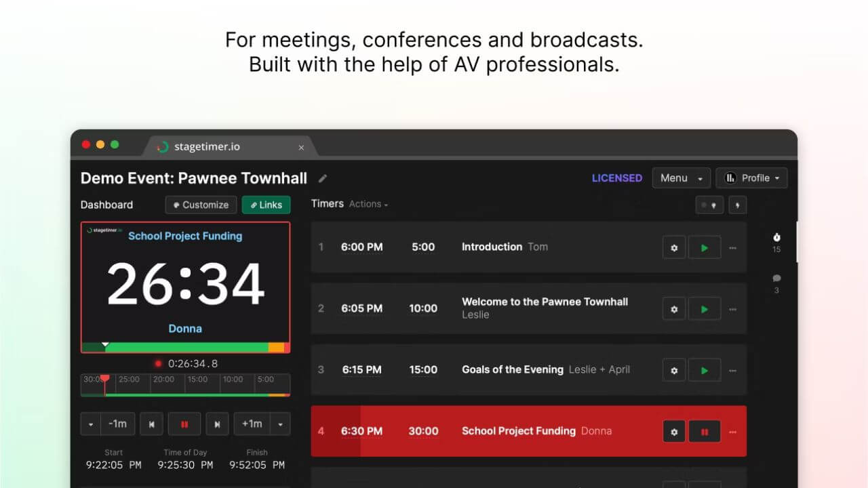Open the green Links button
The width and height of the screenshot is (868, 488).
pyautogui.click(x=266, y=205)
